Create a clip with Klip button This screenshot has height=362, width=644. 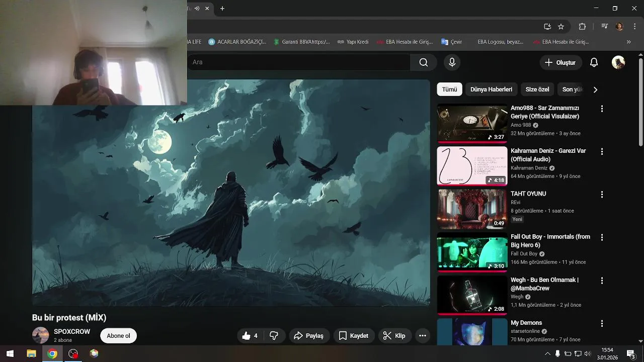pyautogui.click(x=394, y=336)
